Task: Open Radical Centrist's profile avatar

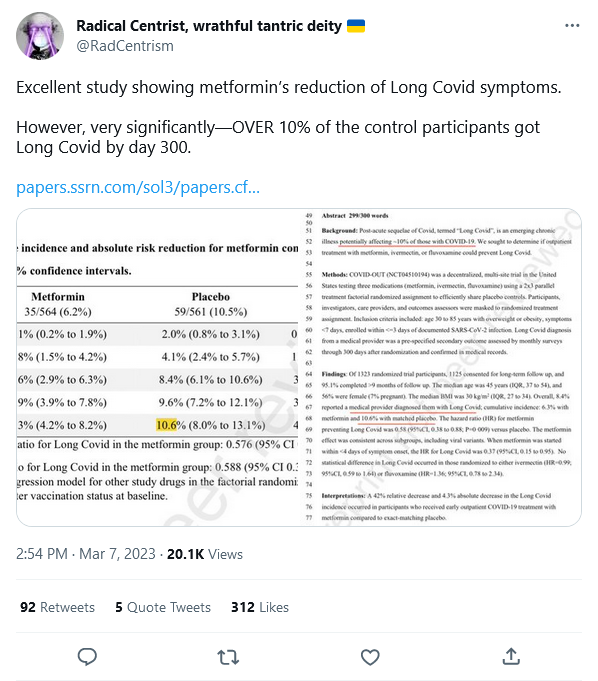Action: [40, 36]
